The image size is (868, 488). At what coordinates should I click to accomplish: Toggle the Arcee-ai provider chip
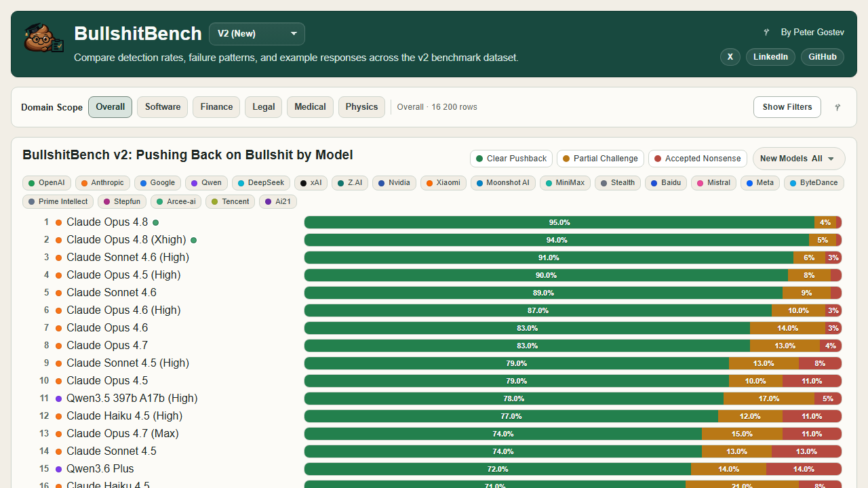pyautogui.click(x=176, y=201)
